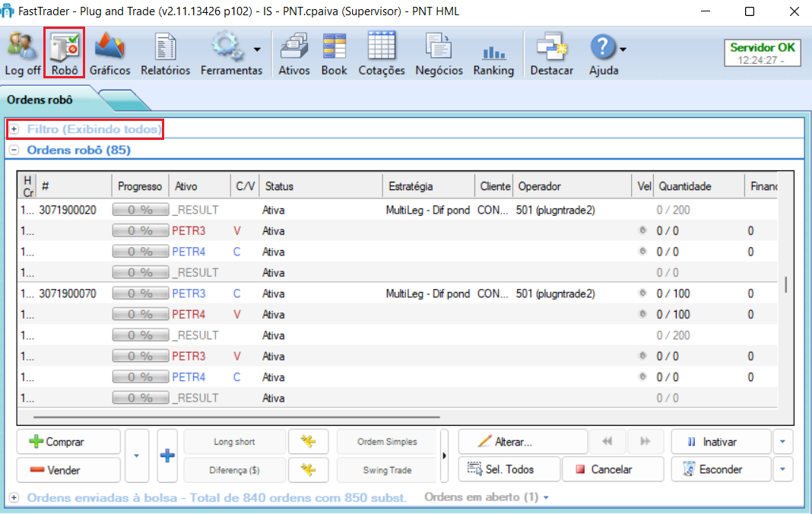Click the horizontal scrollbar below the orders table
Viewport: 812px width, 514px height.
click(x=236, y=416)
